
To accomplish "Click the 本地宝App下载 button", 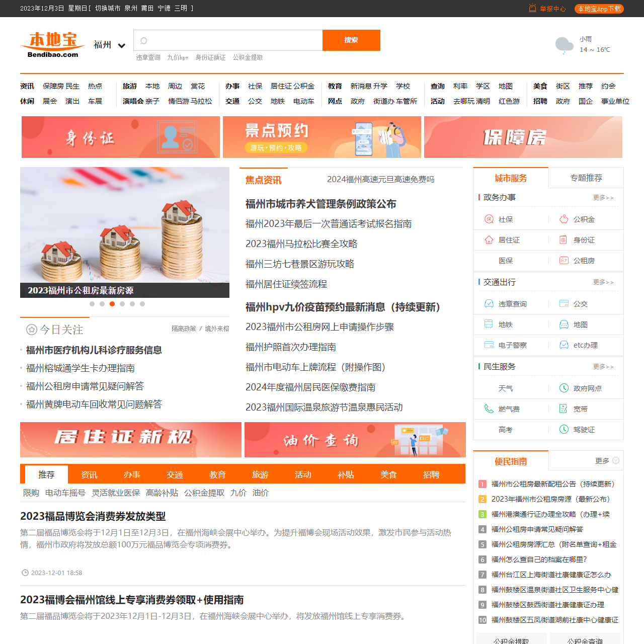I will [599, 9].
